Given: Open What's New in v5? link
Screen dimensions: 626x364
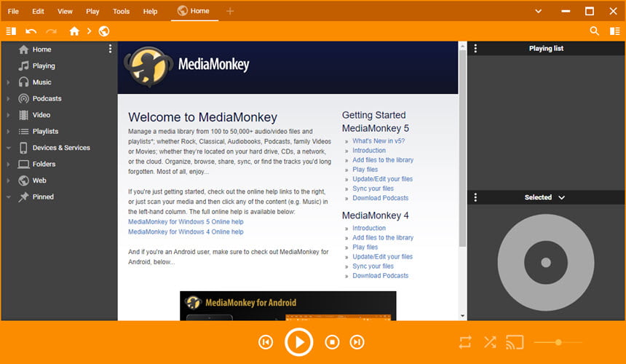Looking at the screenshot, I should [379, 141].
